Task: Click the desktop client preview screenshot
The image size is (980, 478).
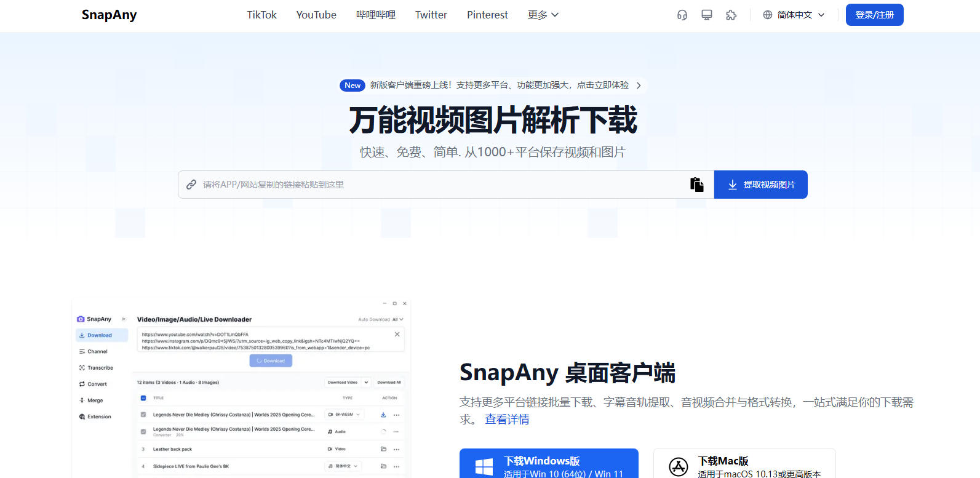Action: point(241,389)
